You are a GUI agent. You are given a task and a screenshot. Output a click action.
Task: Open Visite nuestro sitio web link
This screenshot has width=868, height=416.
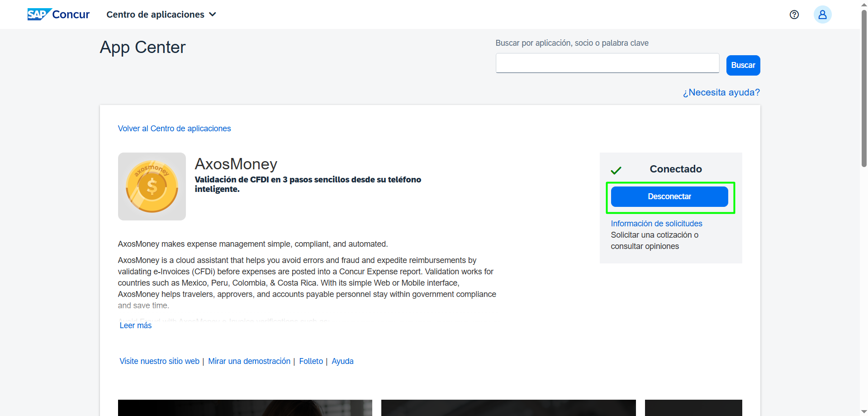point(159,361)
